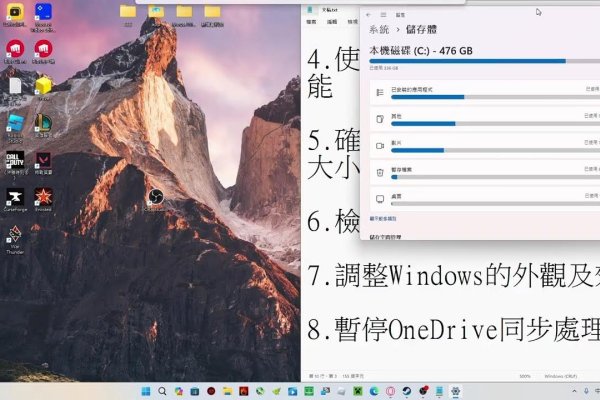The width and height of the screenshot is (600, 400).
Task: Open the Valorant desktop shortcut
Action: pos(43,162)
